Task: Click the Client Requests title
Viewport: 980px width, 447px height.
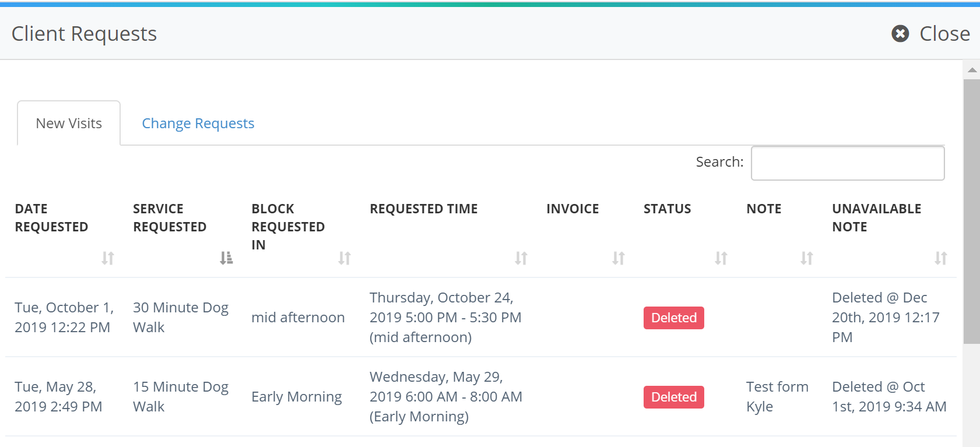Action: (x=85, y=34)
